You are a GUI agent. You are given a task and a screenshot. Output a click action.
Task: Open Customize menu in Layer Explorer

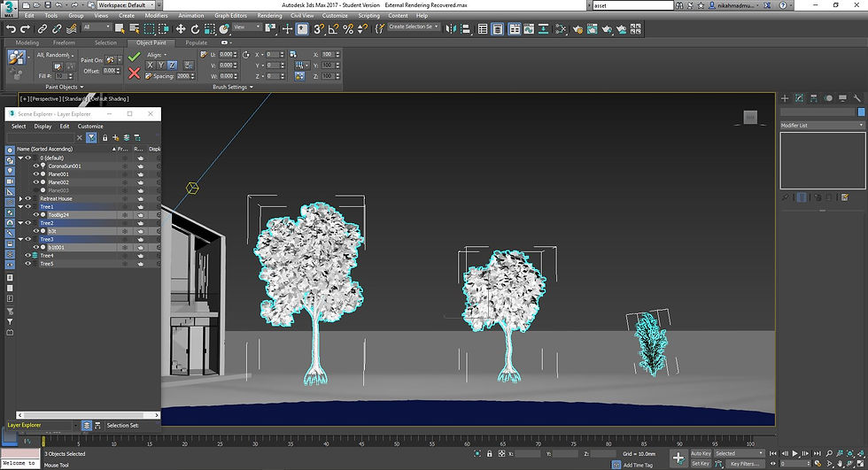(x=90, y=126)
